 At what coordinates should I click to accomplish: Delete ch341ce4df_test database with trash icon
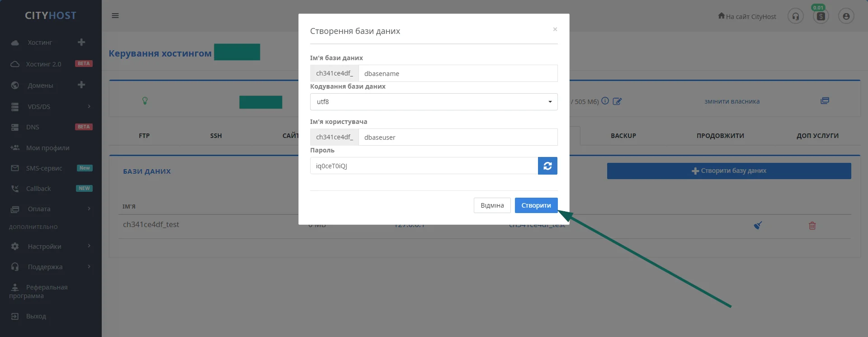812,225
